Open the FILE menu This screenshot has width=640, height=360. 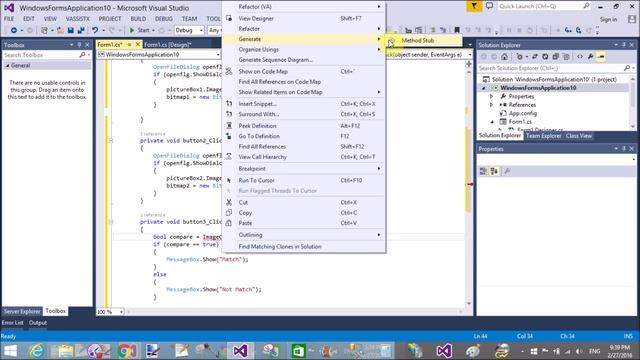[x=9, y=19]
